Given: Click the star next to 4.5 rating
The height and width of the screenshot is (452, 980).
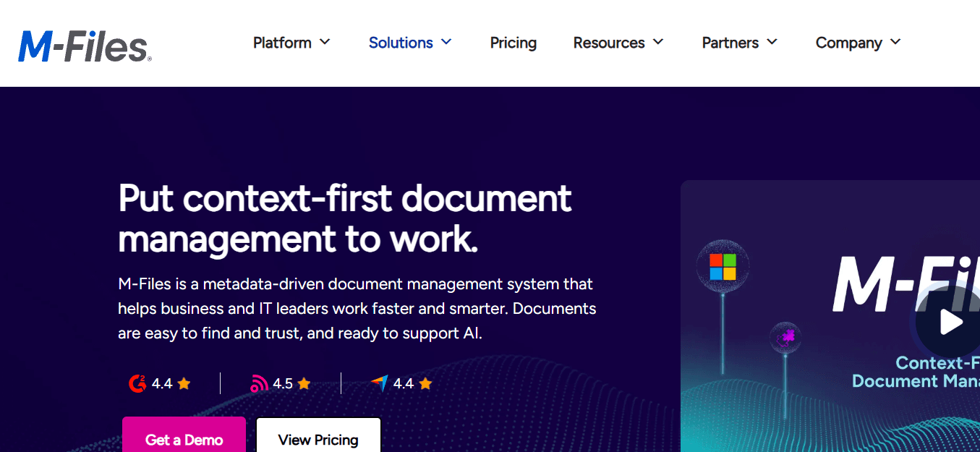Looking at the screenshot, I should pos(304,383).
